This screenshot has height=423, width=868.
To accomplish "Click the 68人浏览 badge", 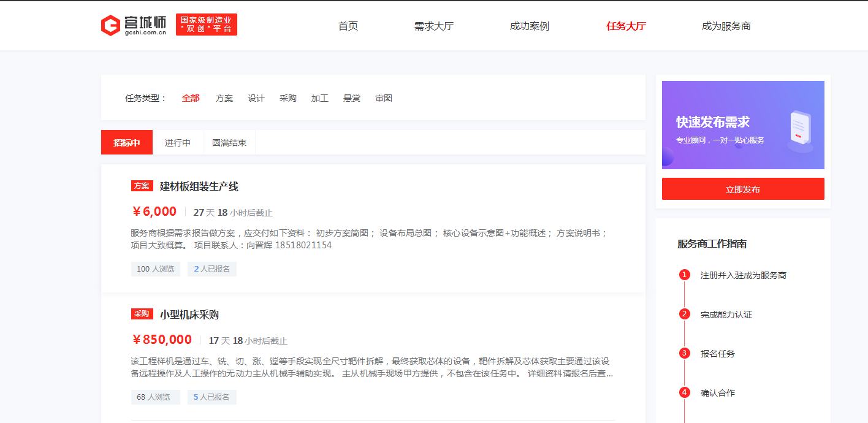I will [x=156, y=397].
